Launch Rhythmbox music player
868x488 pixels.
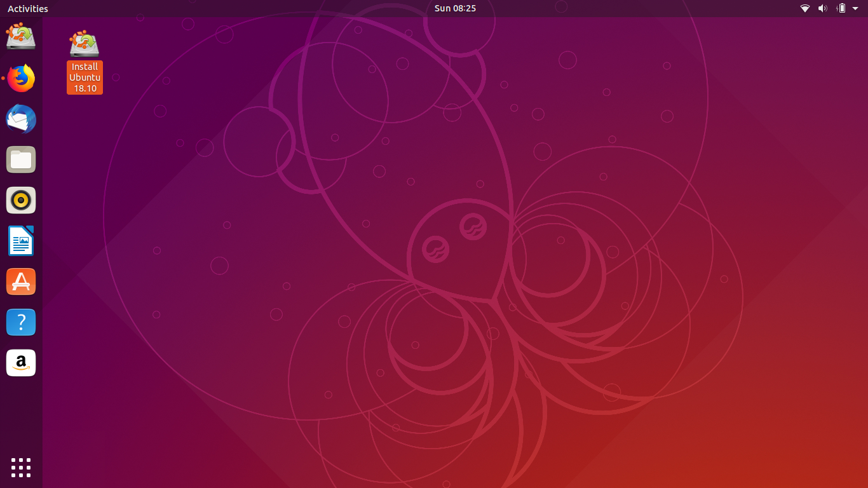coord(21,200)
